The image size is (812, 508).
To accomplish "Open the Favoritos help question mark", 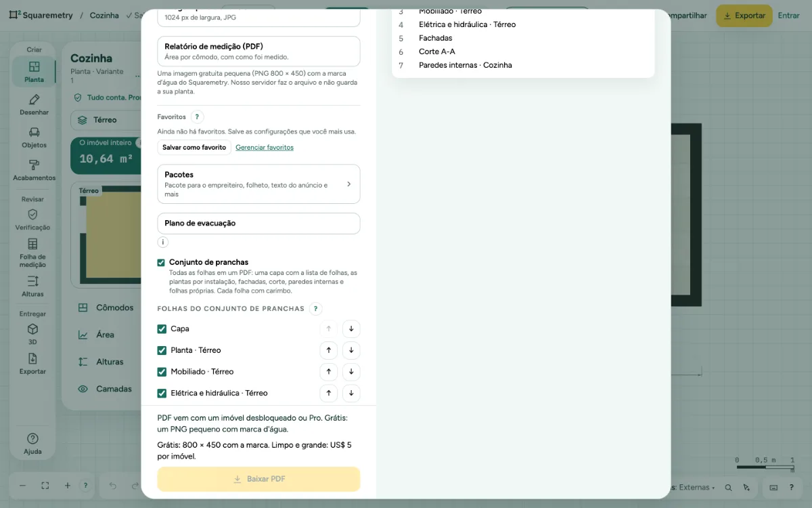I will (197, 117).
